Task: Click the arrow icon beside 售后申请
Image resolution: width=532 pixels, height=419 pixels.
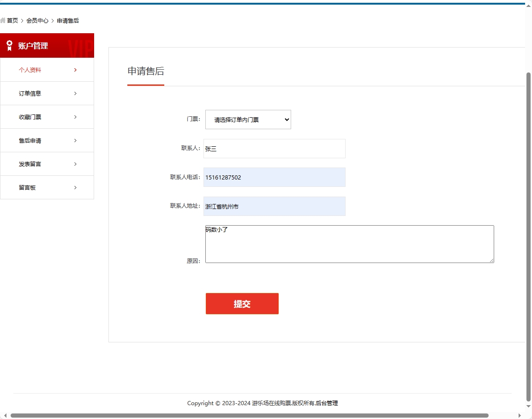Action: pos(75,140)
